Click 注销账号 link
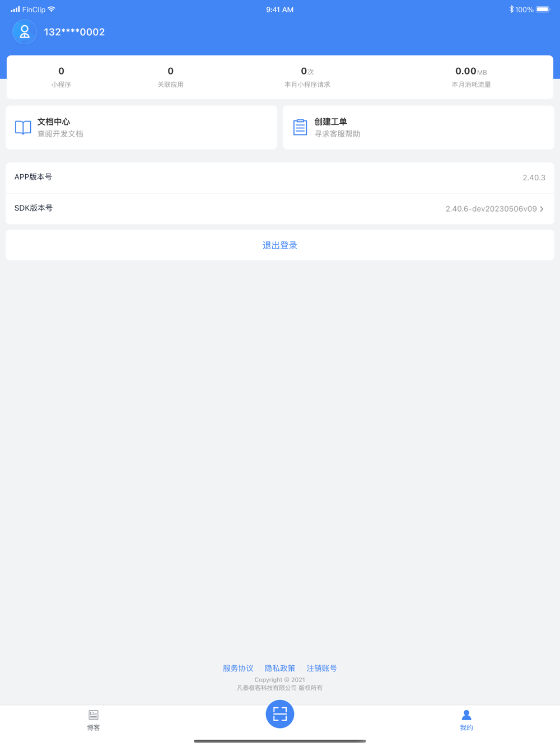Image resolution: width=560 pixels, height=747 pixels. (x=322, y=668)
